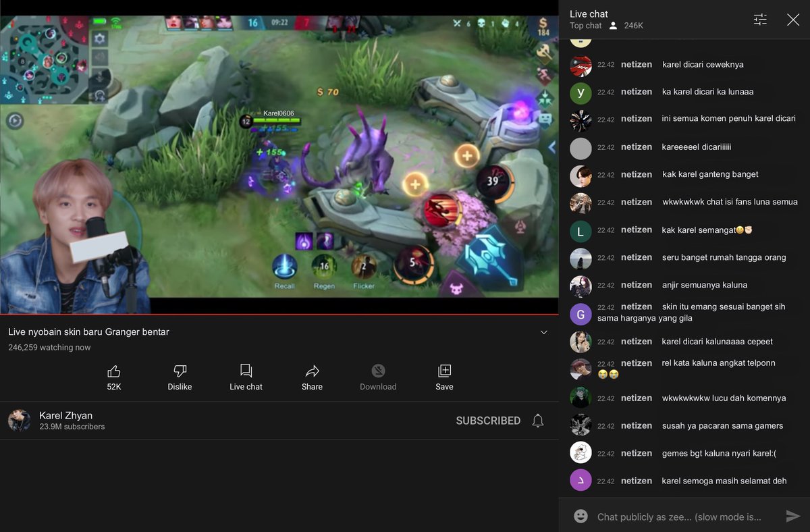Viewport: 810px width, 532px height.
Task: Click the purple 'د' avatar in chat
Action: click(580, 480)
